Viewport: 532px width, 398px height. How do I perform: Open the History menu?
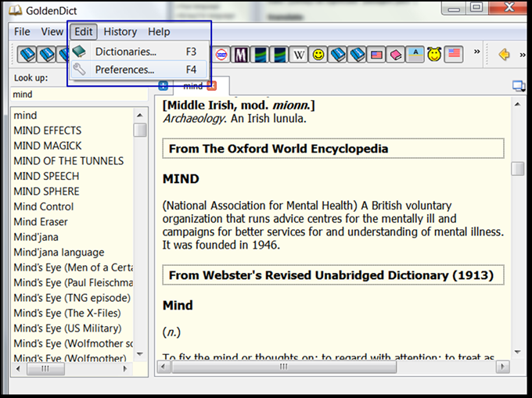(120, 32)
